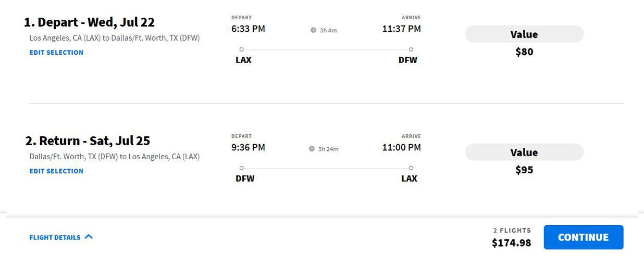
Task: Open the Flight Details link
Action: click(x=55, y=238)
